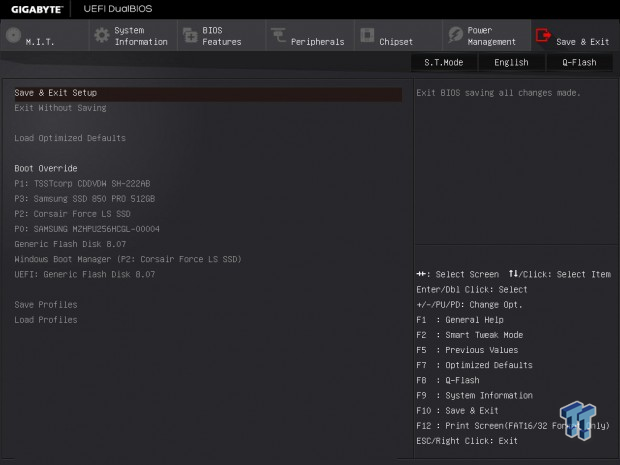Image resolution: width=620 pixels, height=465 pixels.
Task: Click the Chipset square icon
Action: point(367,35)
